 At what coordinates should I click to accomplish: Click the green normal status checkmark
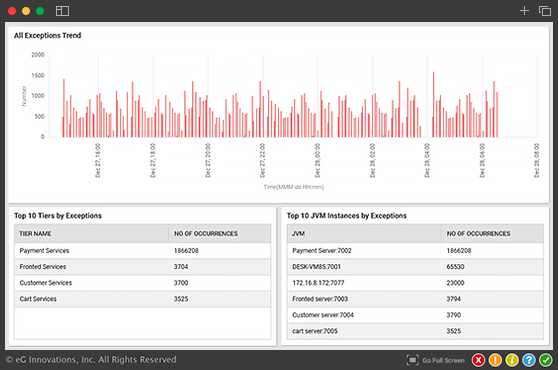click(545, 360)
